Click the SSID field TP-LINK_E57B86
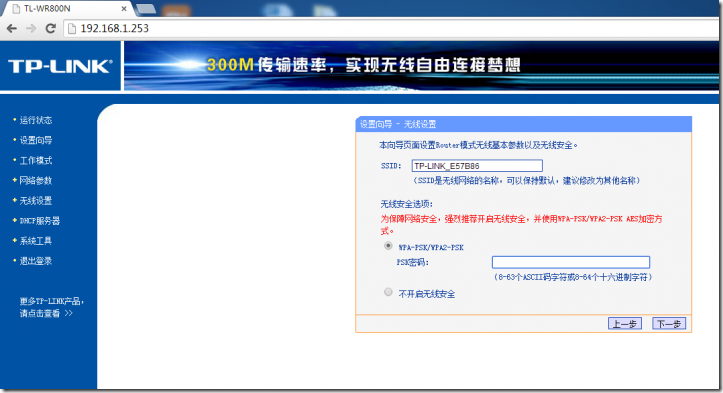This screenshot has width=723, height=393. click(x=477, y=166)
